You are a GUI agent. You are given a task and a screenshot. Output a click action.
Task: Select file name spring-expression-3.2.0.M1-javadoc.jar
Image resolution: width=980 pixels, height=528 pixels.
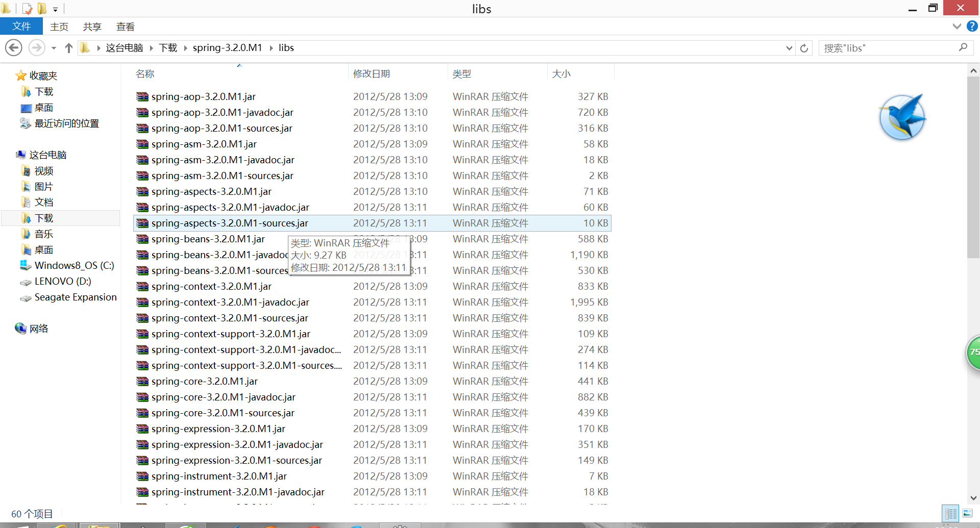(237, 445)
